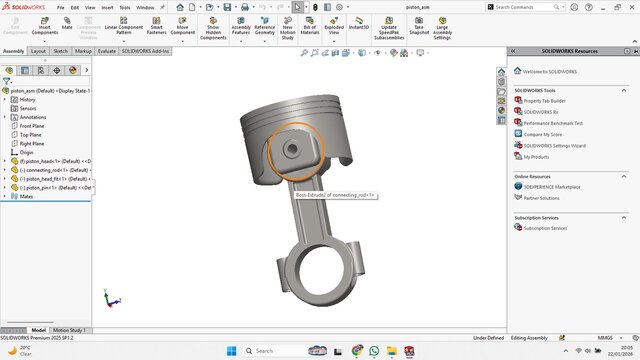Open Large Assembly Settings
The image size is (640, 360).
click(x=442, y=28)
